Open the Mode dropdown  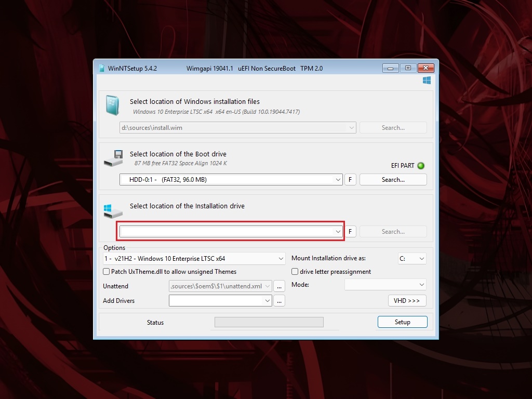point(385,285)
